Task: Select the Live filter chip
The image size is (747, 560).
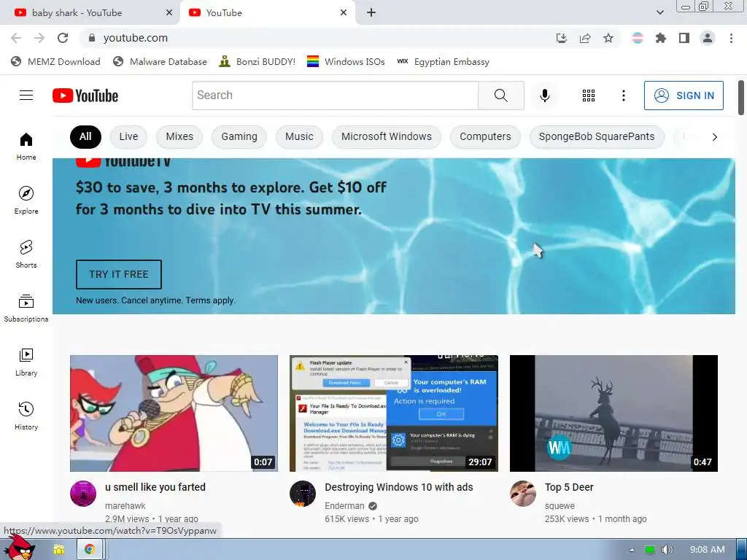Action: pos(128,136)
